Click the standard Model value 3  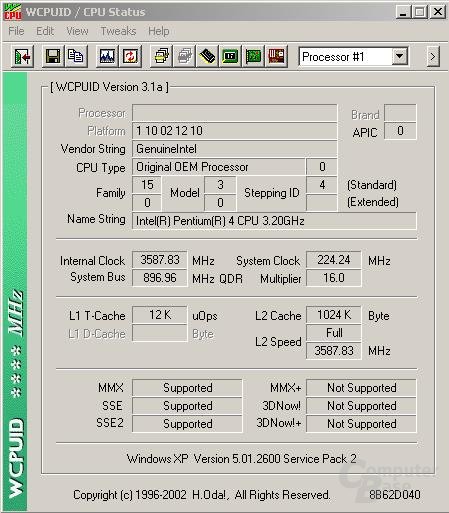coord(220,185)
